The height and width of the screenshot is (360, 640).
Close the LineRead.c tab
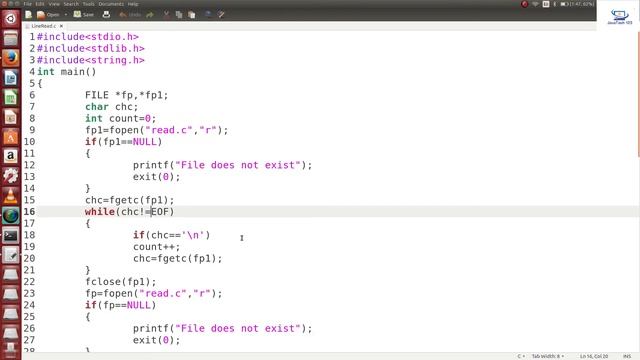(61, 26)
